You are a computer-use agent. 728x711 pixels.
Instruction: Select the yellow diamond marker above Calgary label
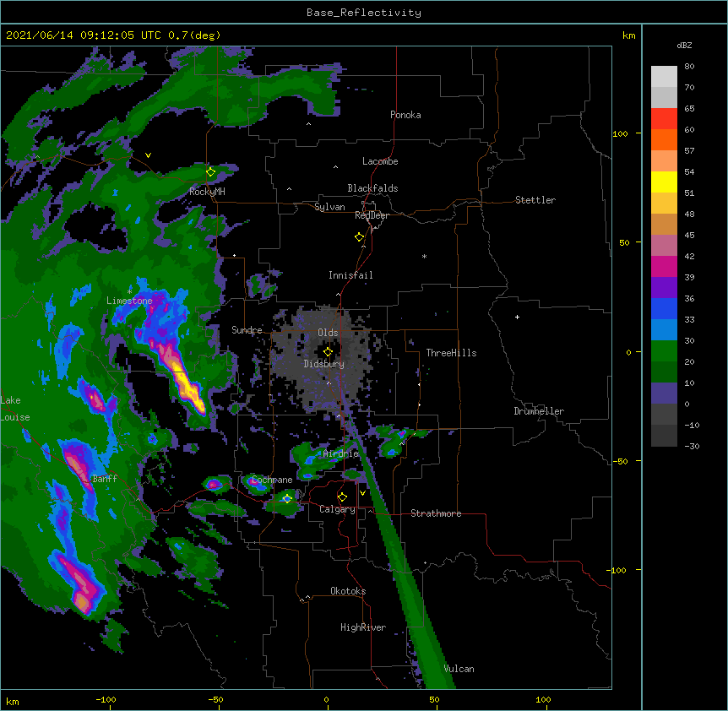pyautogui.click(x=342, y=497)
